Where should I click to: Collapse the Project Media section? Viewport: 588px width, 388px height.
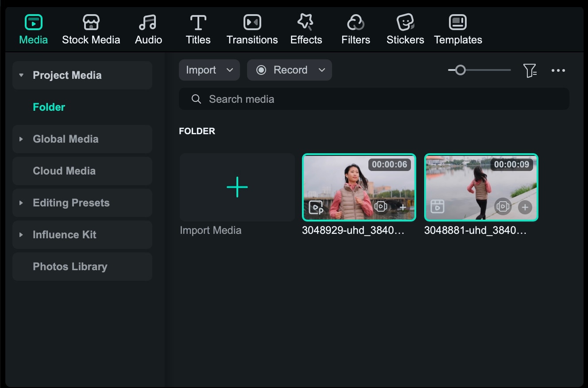point(21,75)
